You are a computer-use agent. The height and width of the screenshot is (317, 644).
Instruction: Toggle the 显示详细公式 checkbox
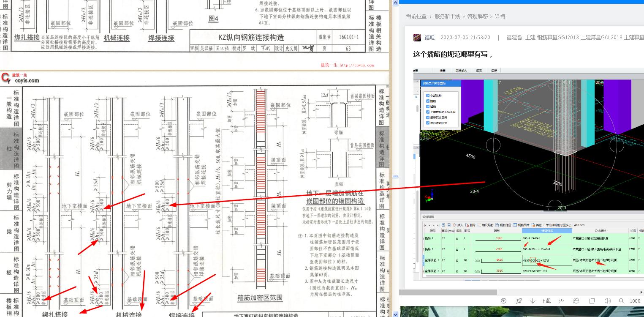[428, 123]
